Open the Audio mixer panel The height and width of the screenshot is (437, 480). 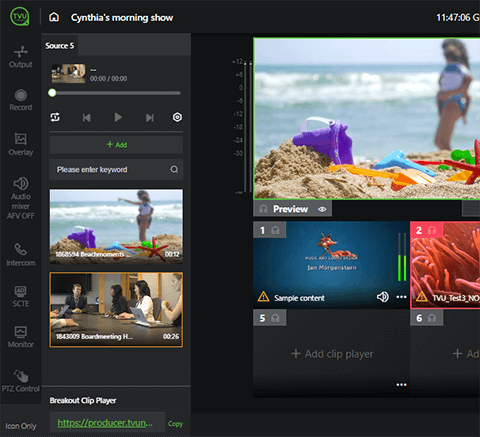21,198
